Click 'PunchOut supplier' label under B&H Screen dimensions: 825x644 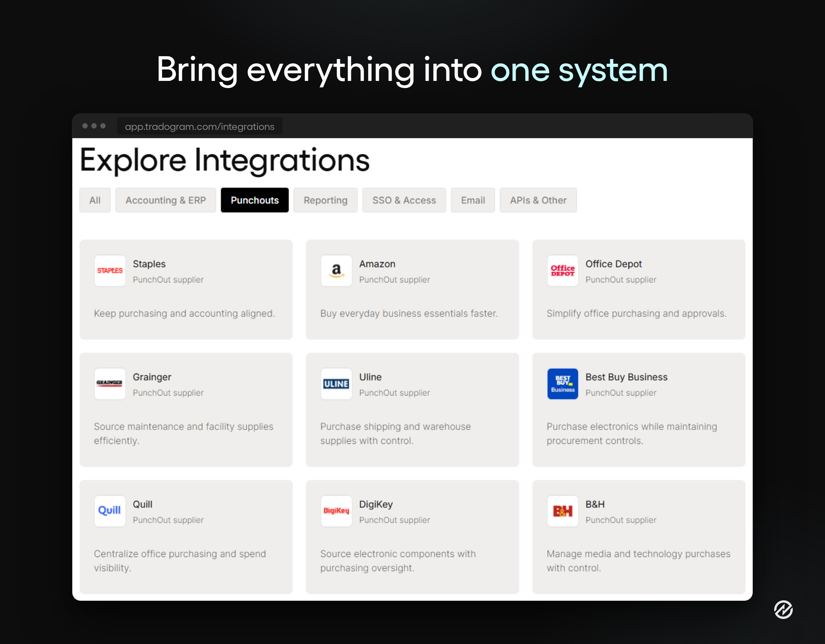[621, 520]
